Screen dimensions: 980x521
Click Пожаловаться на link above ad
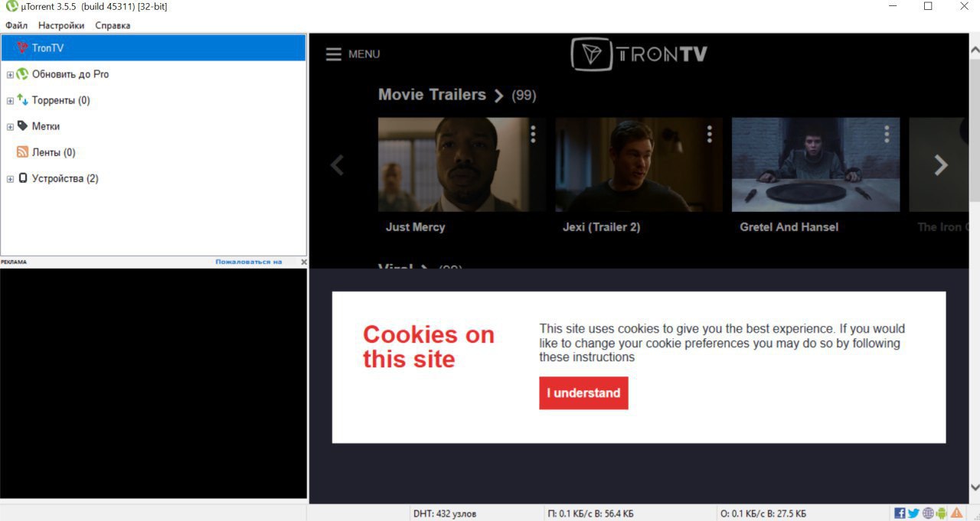(x=249, y=262)
